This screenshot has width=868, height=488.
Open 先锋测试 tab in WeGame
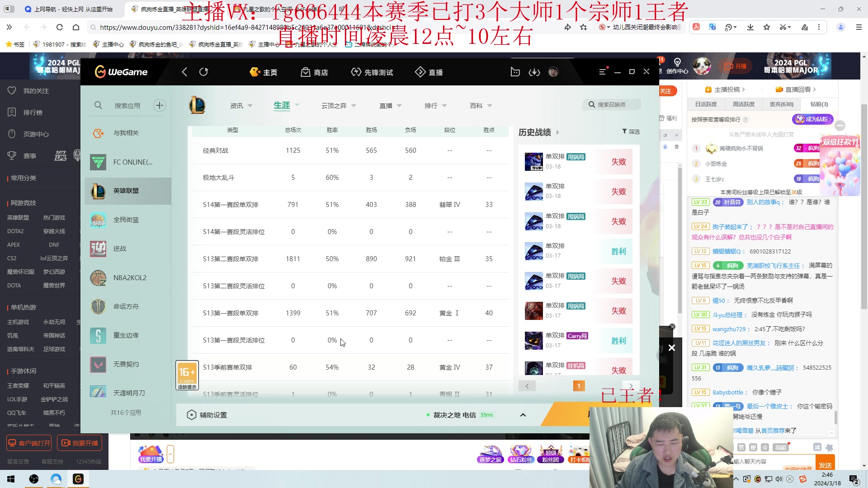(372, 72)
